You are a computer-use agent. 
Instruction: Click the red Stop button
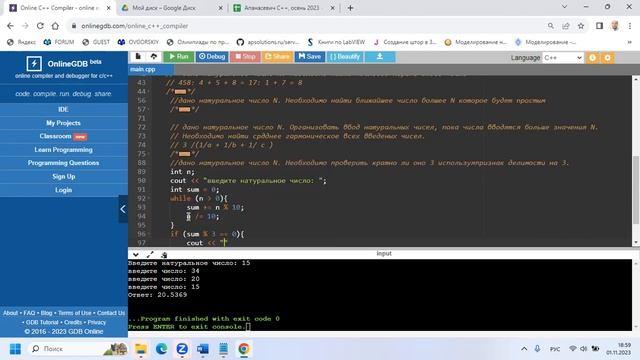[x=245, y=57]
